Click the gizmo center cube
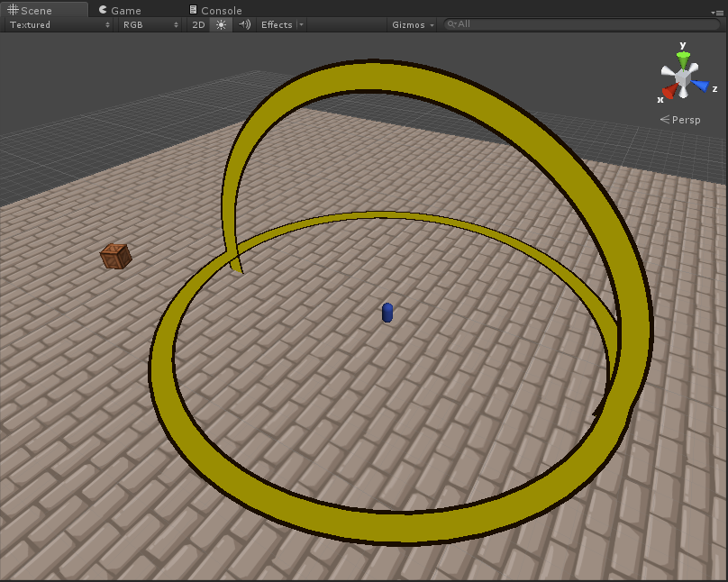This screenshot has height=582, width=728. coord(683,77)
